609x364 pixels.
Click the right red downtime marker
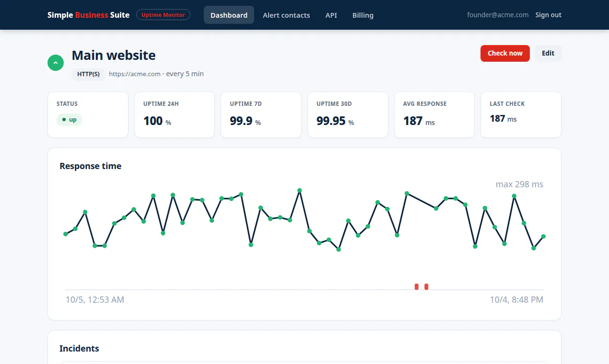(x=426, y=286)
